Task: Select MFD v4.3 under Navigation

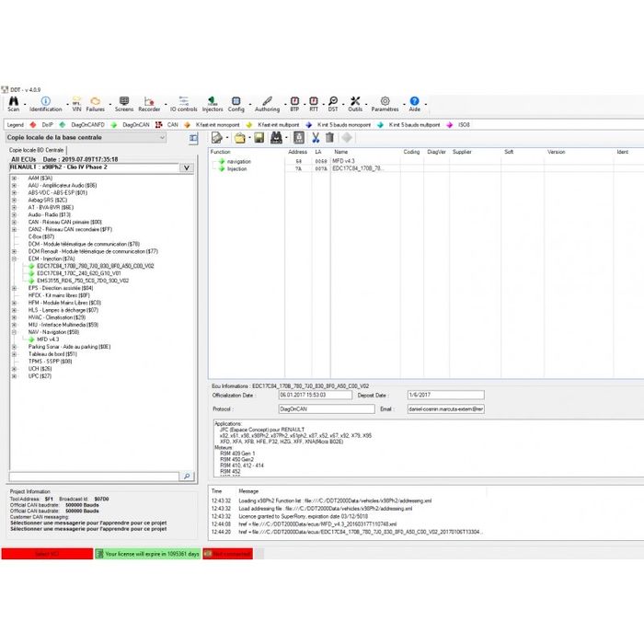Action: point(48,339)
